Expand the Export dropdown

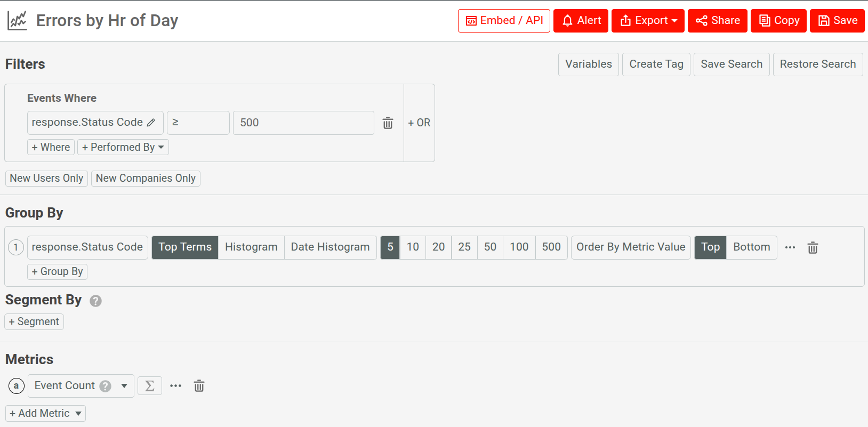[x=648, y=21]
